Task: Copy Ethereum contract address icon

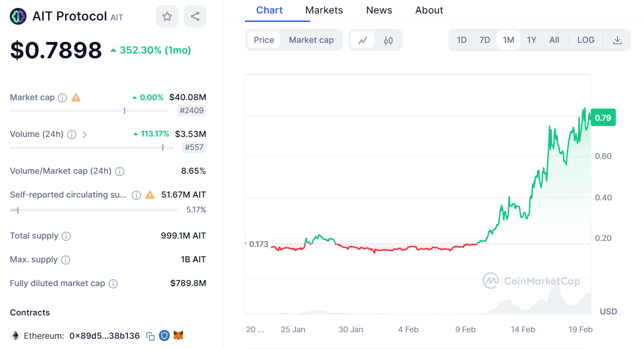Action: 150,335
